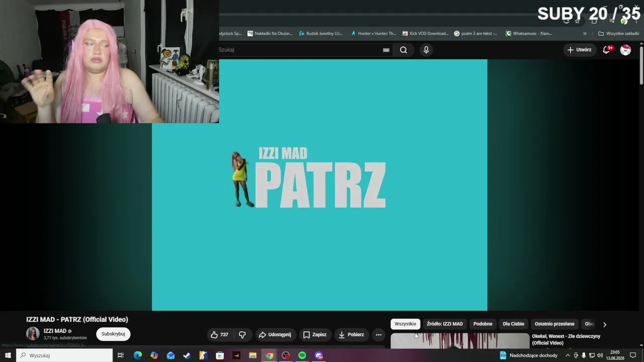Image resolution: width=644 pixels, height=362 pixels.
Task: Click the Okekel Wenext video thumbnail
Action: [460, 340]
